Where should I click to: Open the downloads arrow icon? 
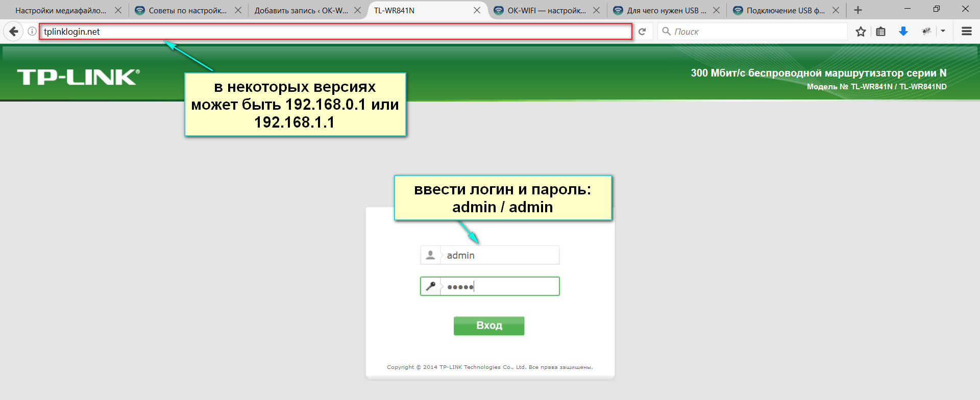pos(903,32)
